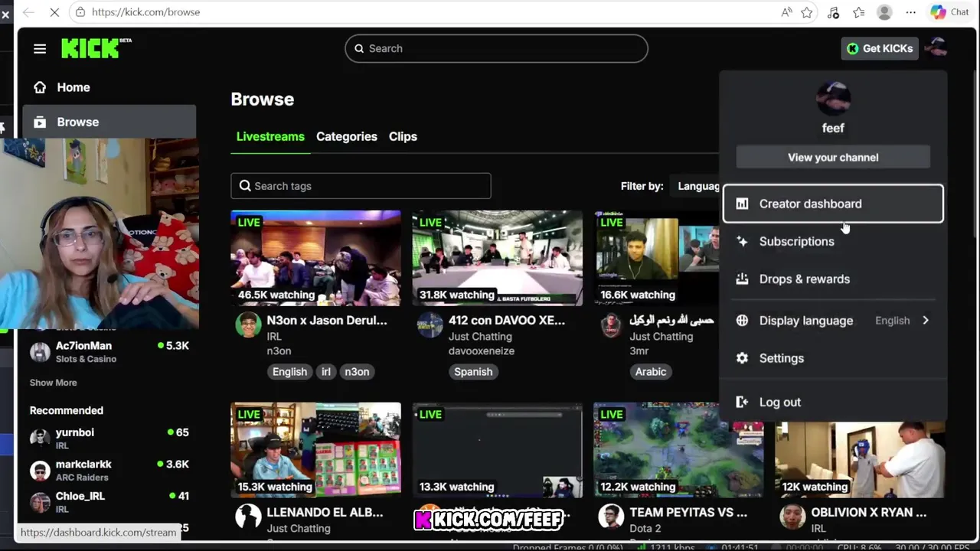Open the 16.6K watching stream thumbnail
Viewport: 980px width, 551px height.
[x=656, y=258]
